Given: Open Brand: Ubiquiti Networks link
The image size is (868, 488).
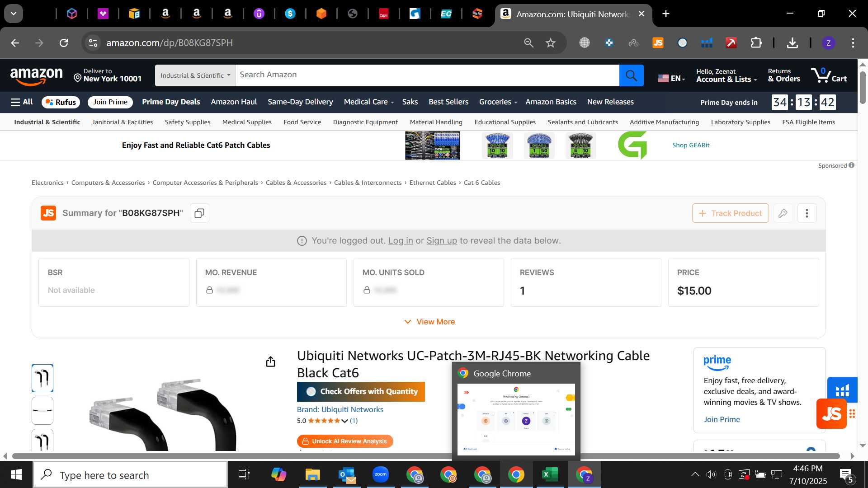Looking at the screenshot, I should tap(340, 409).
